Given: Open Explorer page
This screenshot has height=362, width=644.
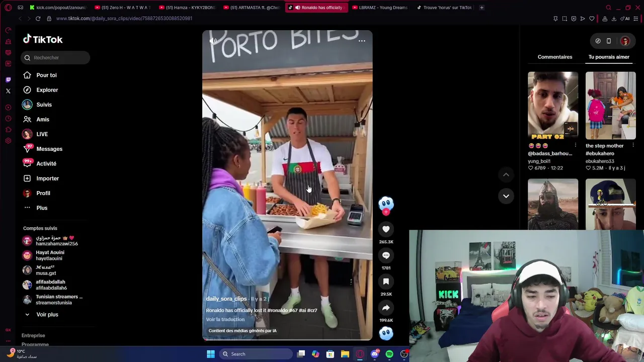Looking at the screenshot, I should (47, 90).
